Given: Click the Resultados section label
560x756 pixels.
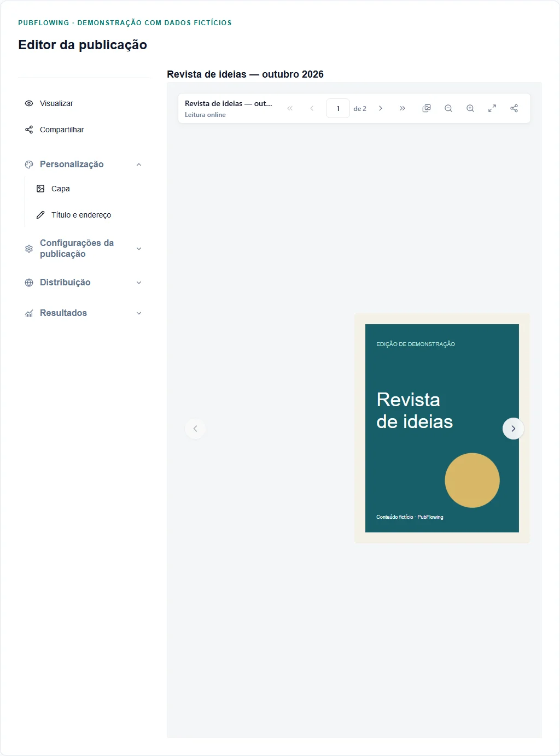Looking at the screenshot, I should (63, 313).
